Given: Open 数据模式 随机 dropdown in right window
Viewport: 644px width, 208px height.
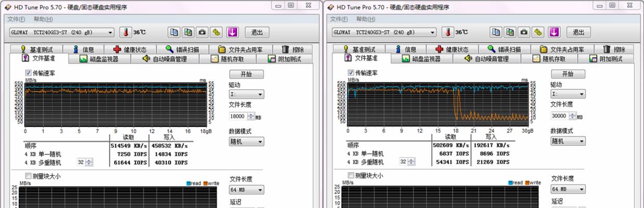Looking at the screenshot, I should tap(568, 141).
